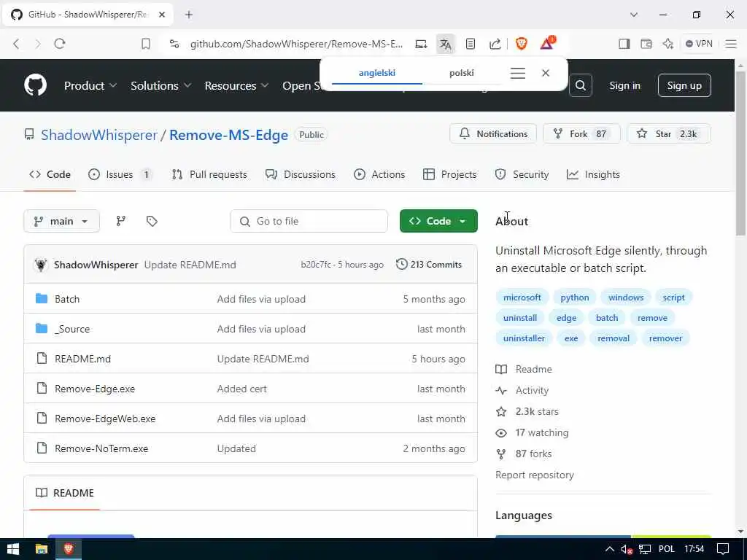Click the muted volume tray icon
The width and height of the screenshot is (747, 560).
tap(627, 550)
